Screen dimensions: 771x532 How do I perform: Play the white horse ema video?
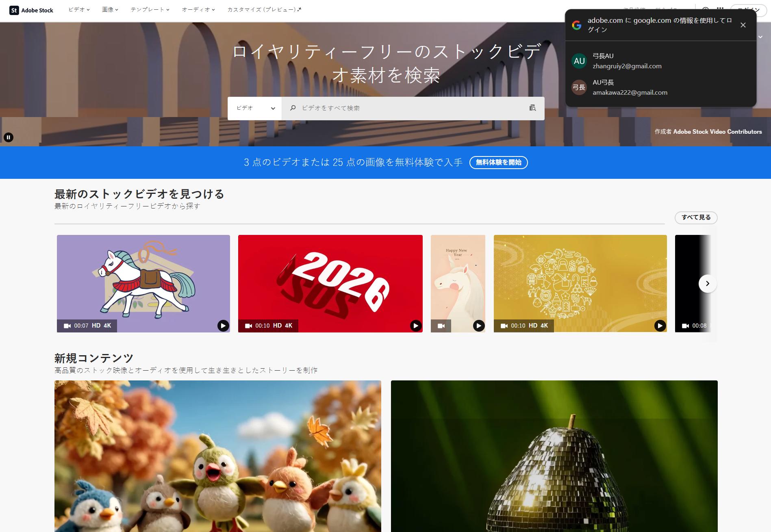click(x=223, y=325)
